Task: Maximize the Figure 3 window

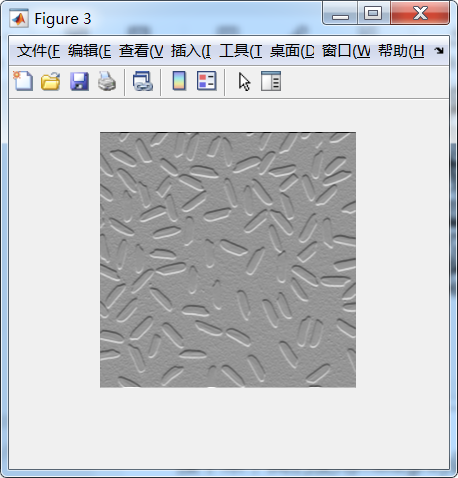Action: pyautogui.click(x=373, y=13)
